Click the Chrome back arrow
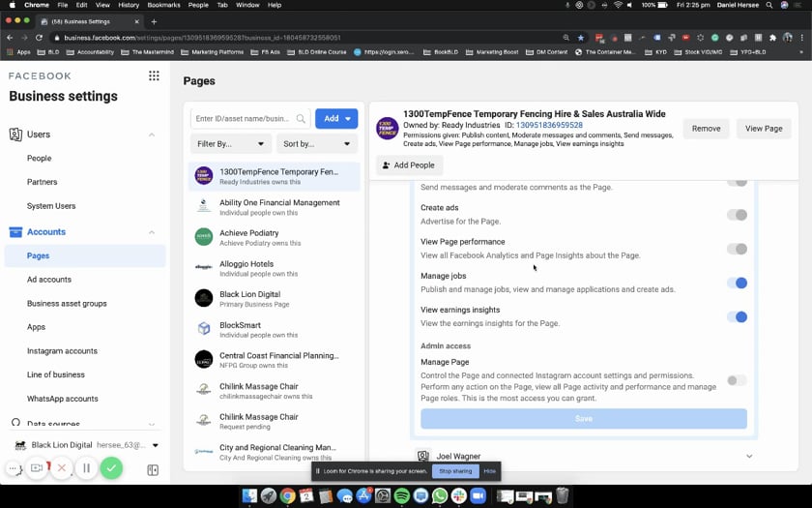The width and height of the screenshot is (812, 508). click(x=10, y=38)
